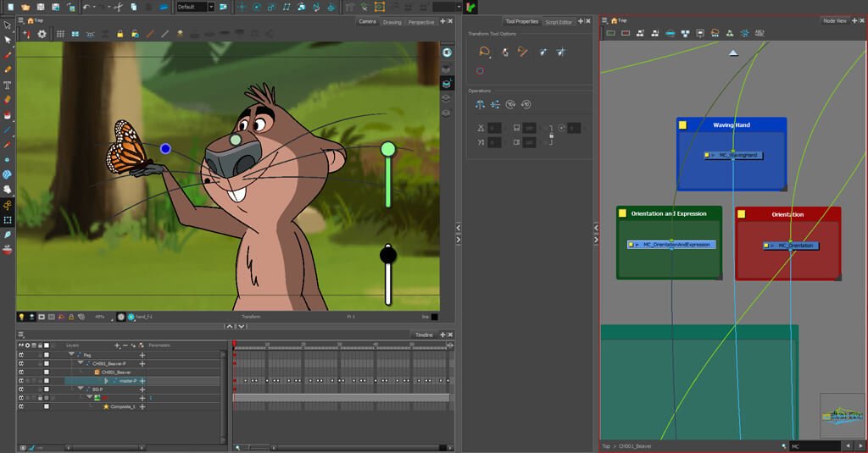This screenshot has height=453, width=868.
Task: Click the Top home icon in Node View
Action: [x=614, y=20]
